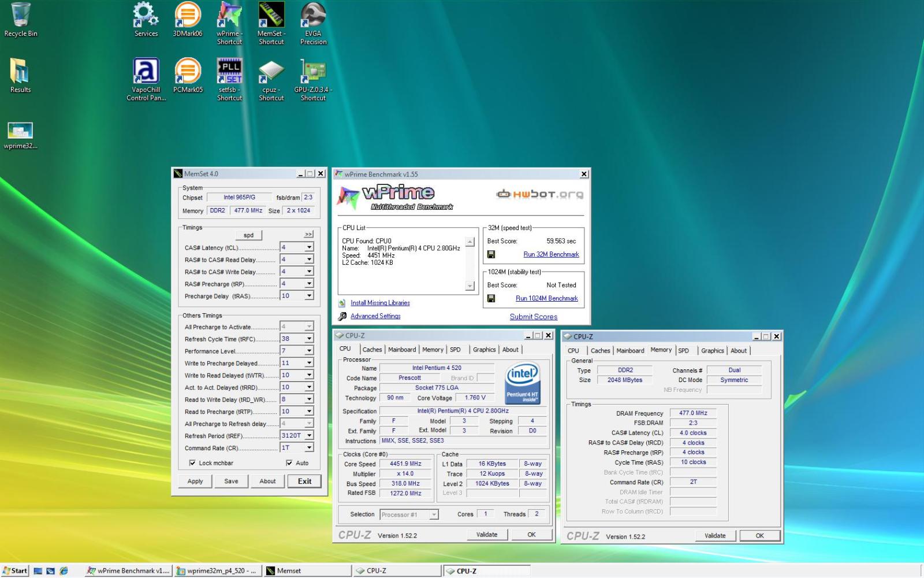Open About tab in right CPU-Z window

(739, 351)
